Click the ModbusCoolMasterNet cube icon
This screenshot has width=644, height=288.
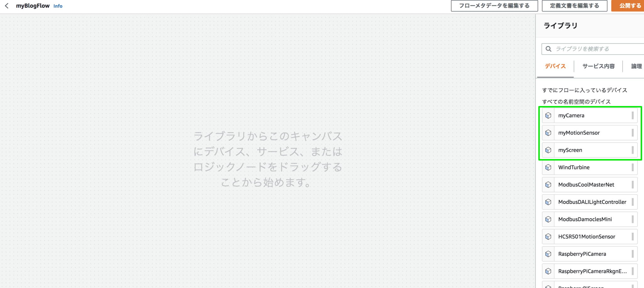[x=548, y=185]
